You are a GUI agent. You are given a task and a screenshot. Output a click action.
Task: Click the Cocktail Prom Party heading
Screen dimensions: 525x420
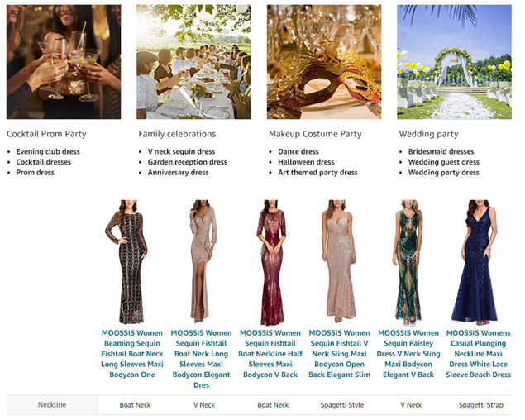(46, 134)
